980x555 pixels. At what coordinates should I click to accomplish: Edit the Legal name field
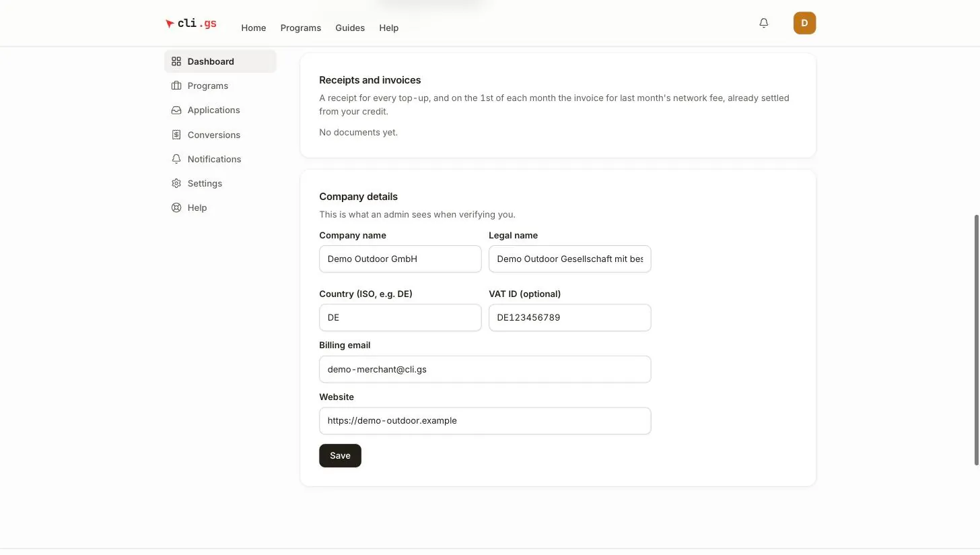(x=569, y=259)
